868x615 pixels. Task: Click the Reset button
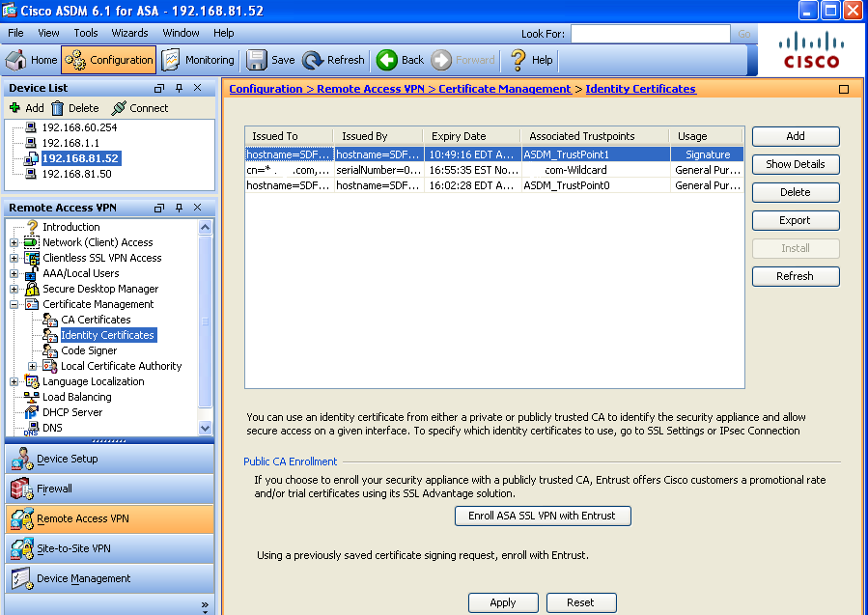581,602
